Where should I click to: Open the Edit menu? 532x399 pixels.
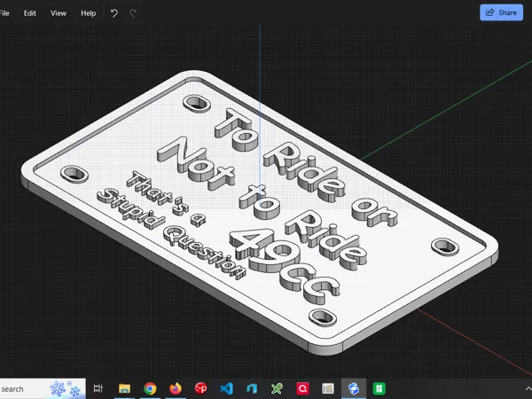pyautogui.click(x=30, y=13)
